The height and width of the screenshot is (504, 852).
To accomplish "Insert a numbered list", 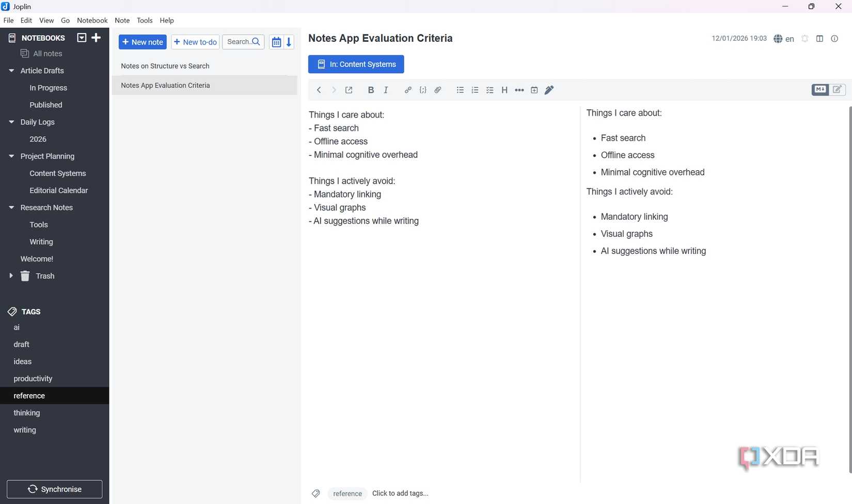I will [x=475, y=90].
